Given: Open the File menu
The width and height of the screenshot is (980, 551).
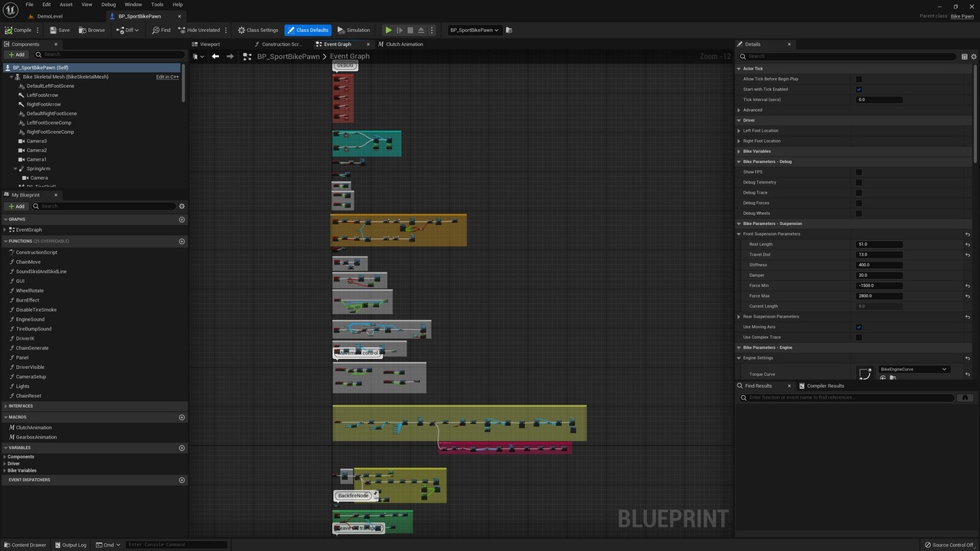Looking at the screenshot, I should point(29,5).
